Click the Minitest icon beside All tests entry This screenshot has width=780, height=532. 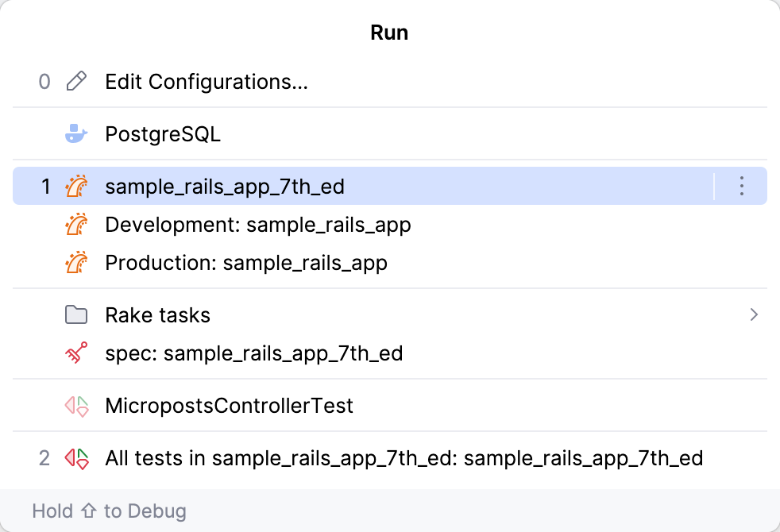tap(77, 458)
